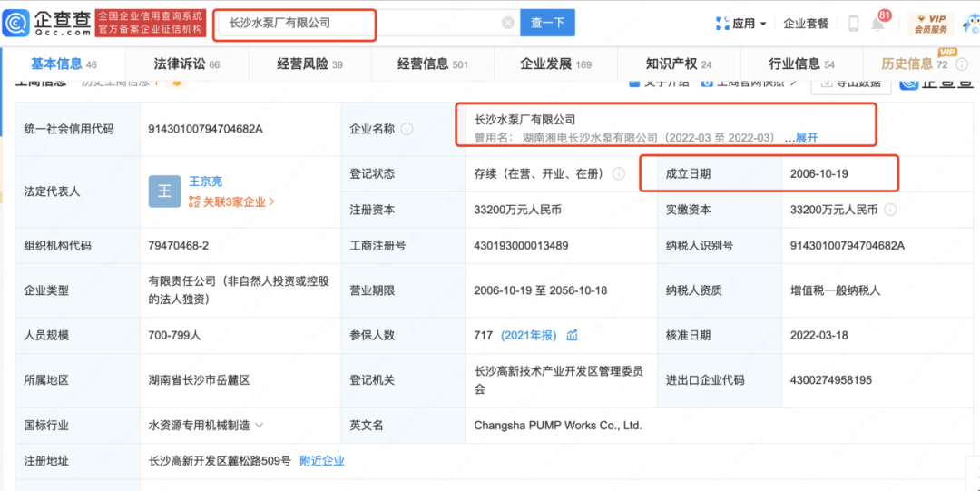The width and height of the screenshot is (980, 491).
Task: Click the Qcc.com 企查查 logo
Action: [47, 23]
